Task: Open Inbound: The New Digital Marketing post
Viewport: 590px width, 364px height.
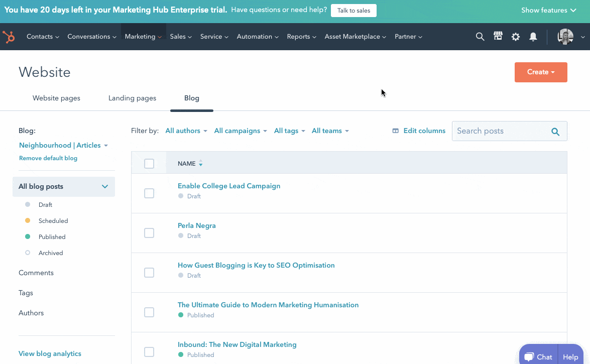Action: click(x=237, y=344)
